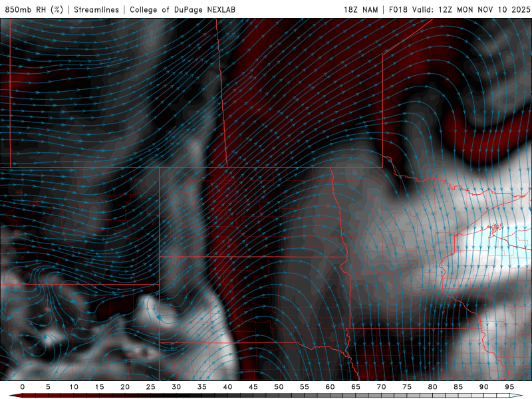Click the "25" label on the color scale
Screen dimensions: 532x399
tap(151, 387)
